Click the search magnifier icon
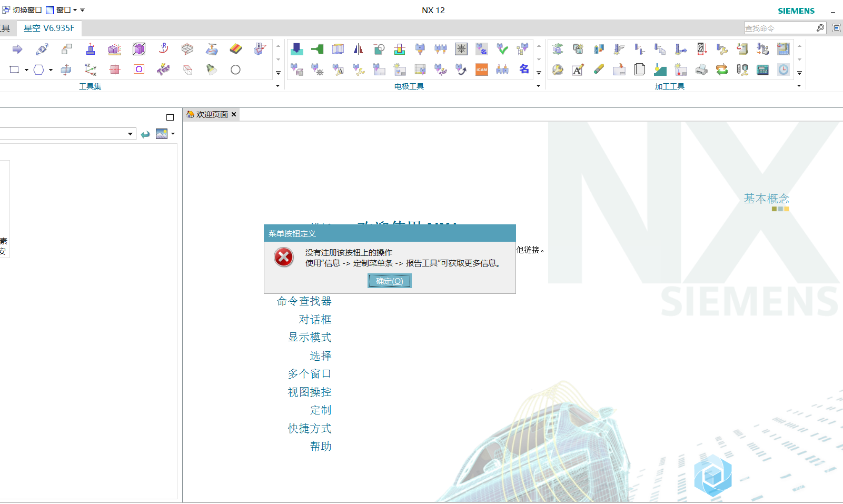This screenshot has height=504, width=843. coord(820,28)
